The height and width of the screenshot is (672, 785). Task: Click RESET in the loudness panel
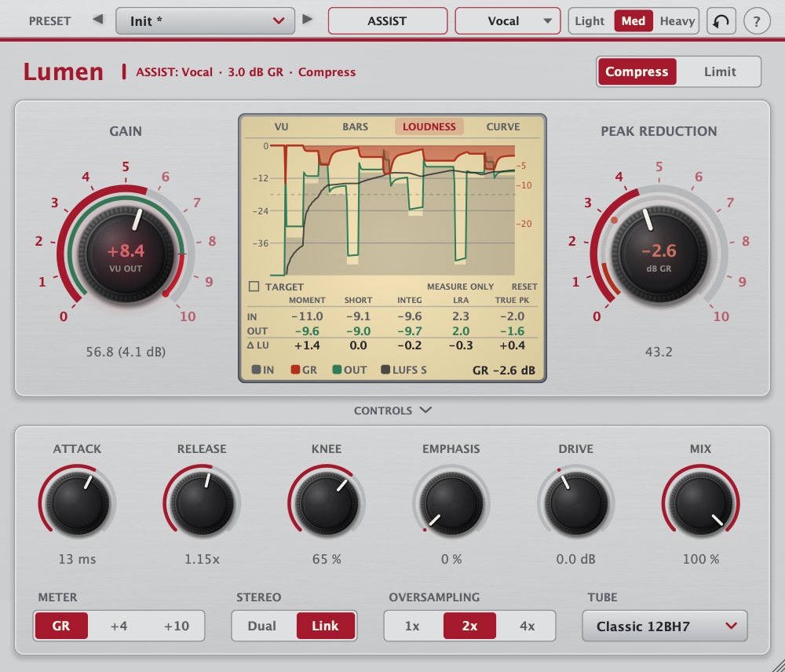524,287
